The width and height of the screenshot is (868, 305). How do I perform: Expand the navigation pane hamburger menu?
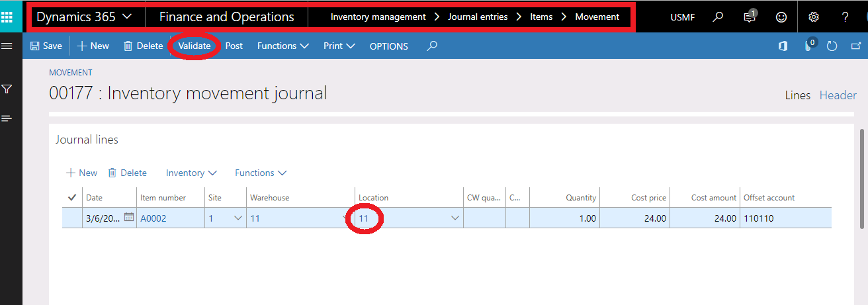(x=7, y=46)
